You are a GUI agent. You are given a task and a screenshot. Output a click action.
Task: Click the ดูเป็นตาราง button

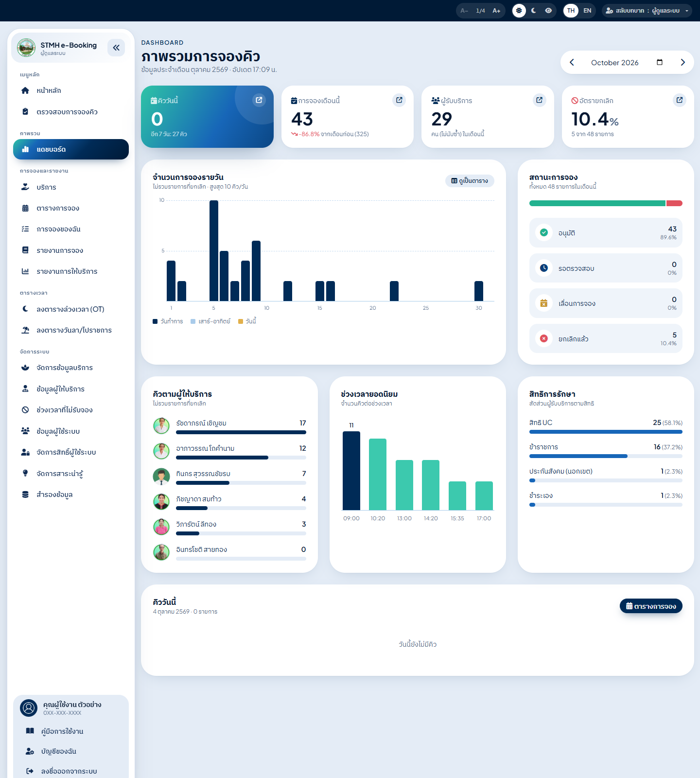coord(470,181)
